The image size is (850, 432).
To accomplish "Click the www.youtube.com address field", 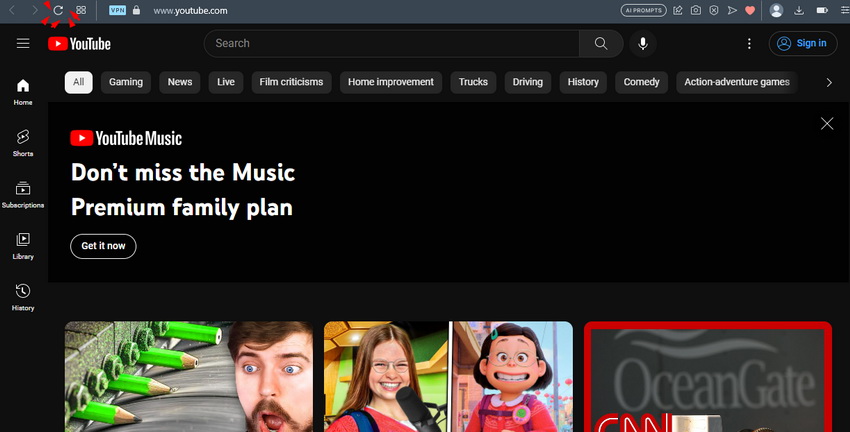I will click(x=190, y=10).
